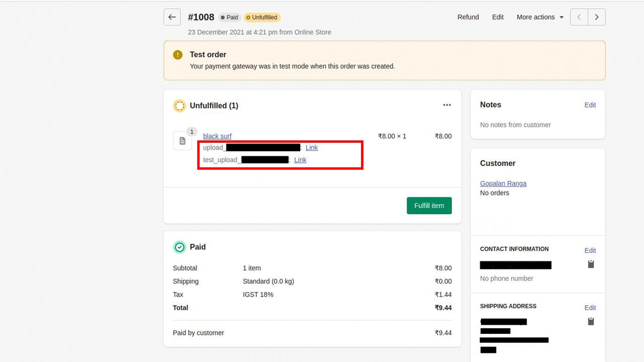Open customer Gopalan Ranga profile
Image resolution: width=644 pixels, height=362 pixels.
[503, 184]
